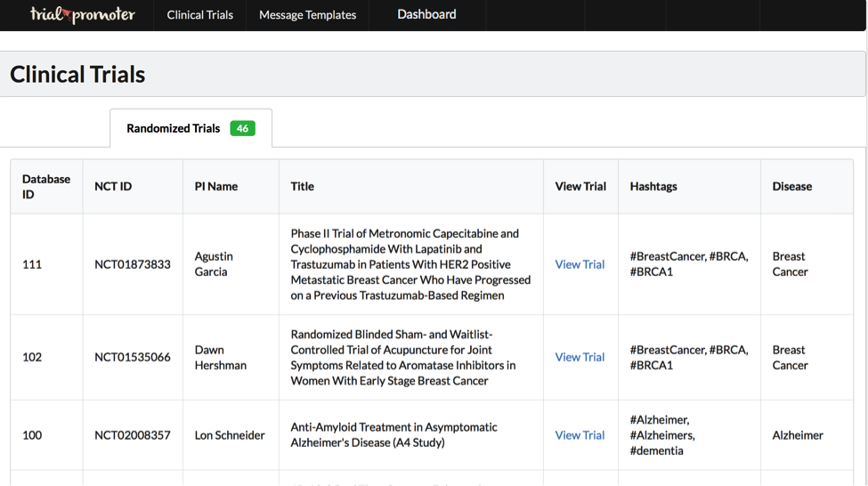Click hashtags cell for Alzheimer trial
The width and height of the screenshot is (868, 486).
point(662,435)
